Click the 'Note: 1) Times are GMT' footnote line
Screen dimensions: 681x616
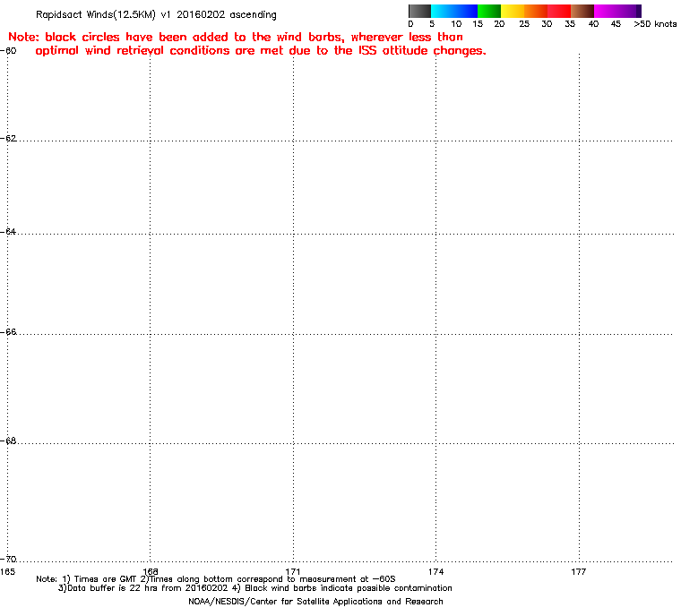coord(216,579)
